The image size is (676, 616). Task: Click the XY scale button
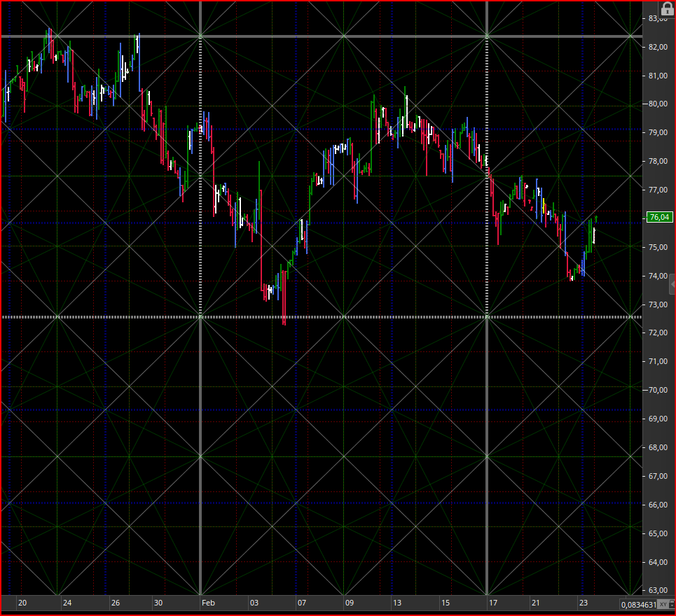coord(663,604)
